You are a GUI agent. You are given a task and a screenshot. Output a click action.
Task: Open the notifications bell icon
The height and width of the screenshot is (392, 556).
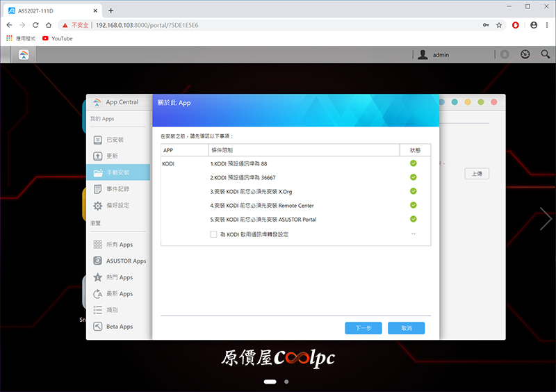(x=505, y=54)
